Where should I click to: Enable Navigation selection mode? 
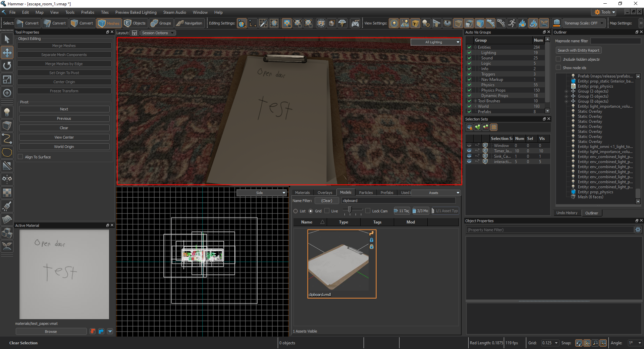pos(190,23)
